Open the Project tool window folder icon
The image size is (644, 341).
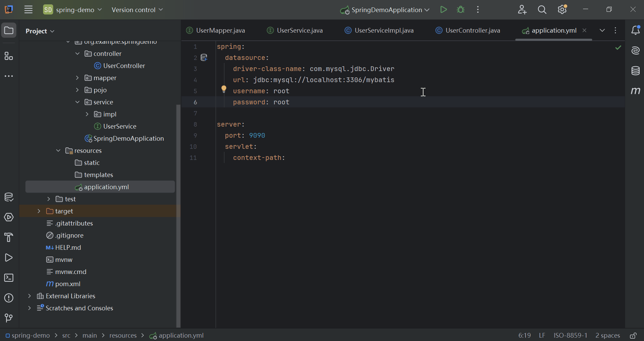[x=9, y=31]
